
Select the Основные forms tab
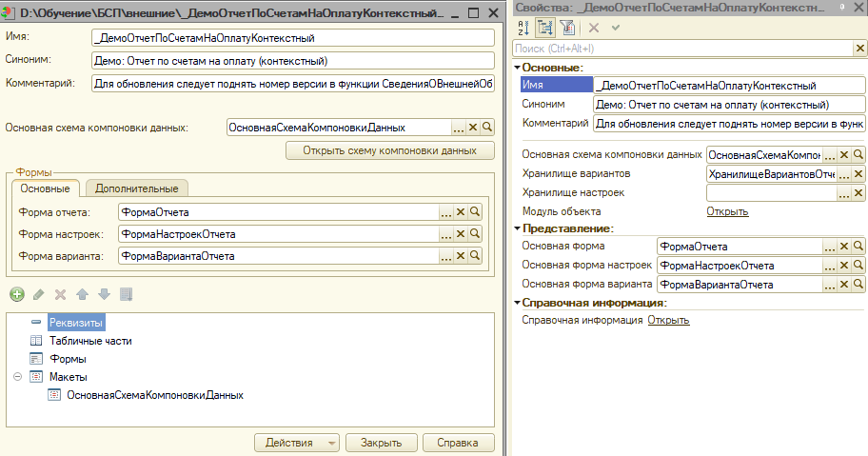(x=45, y=188)
